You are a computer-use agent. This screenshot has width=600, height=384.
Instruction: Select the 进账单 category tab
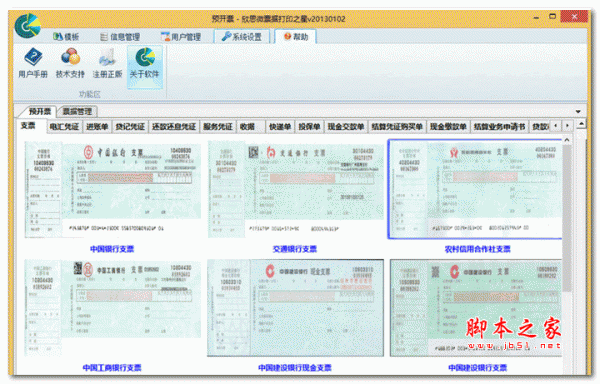97,127
